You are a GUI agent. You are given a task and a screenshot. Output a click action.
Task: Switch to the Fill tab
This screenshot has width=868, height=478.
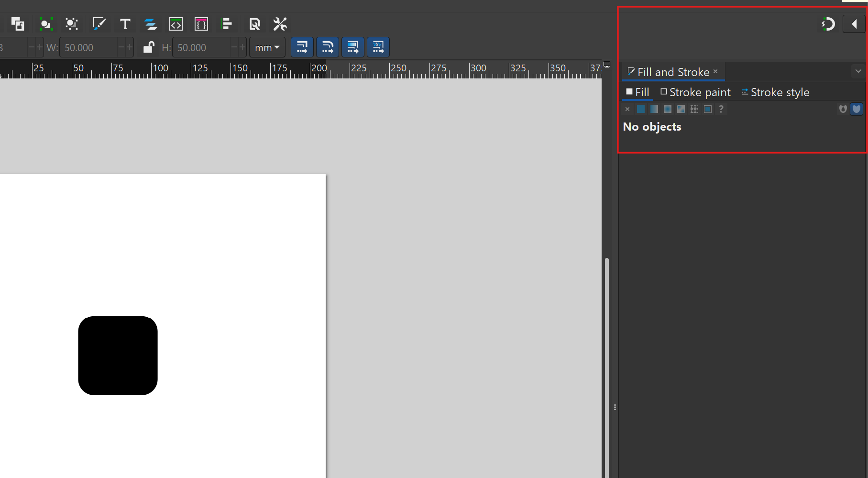tap(637, 92)
